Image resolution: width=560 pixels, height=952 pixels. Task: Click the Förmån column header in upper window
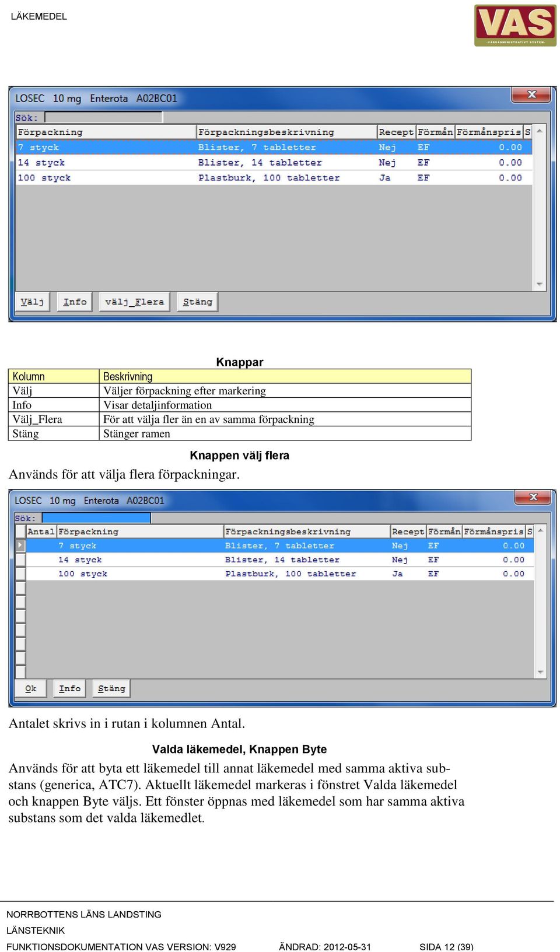(435, 132)
